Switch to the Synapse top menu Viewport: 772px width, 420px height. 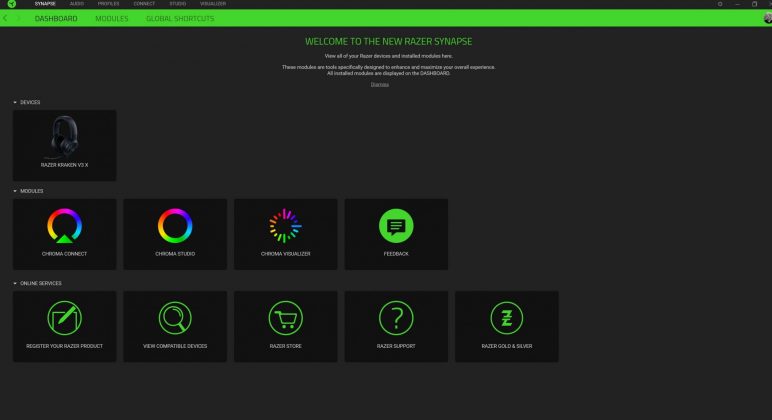[45, 4]
